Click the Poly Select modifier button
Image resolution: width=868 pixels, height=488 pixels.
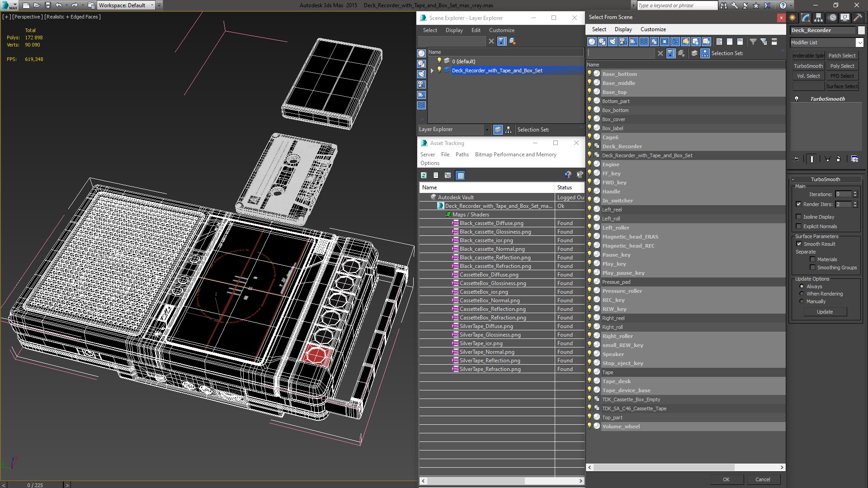point(842,66)
